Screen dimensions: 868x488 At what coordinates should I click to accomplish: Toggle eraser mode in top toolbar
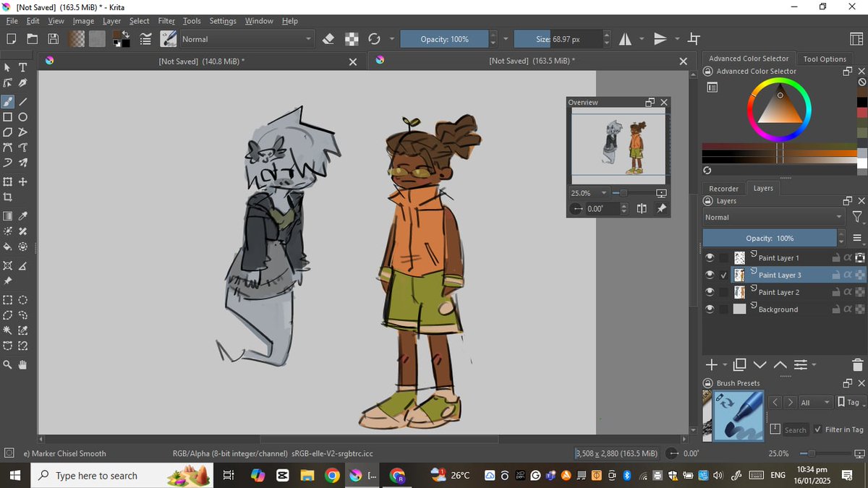point(328,39)
